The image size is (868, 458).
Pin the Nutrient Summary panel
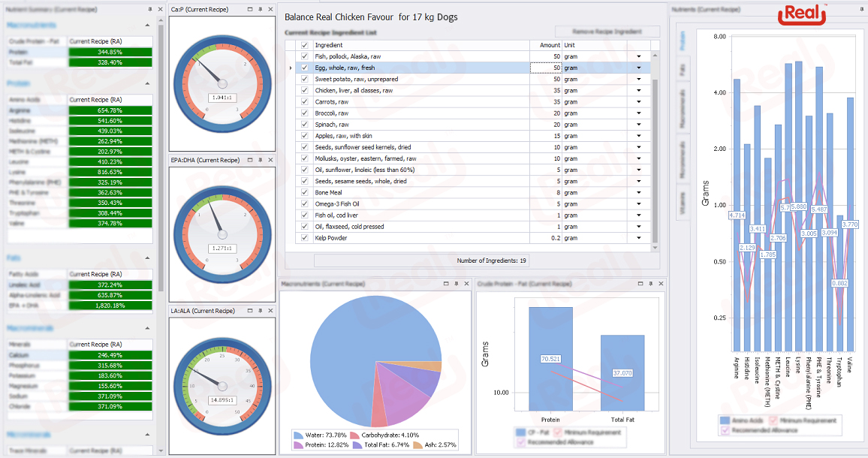coord(150,9)
